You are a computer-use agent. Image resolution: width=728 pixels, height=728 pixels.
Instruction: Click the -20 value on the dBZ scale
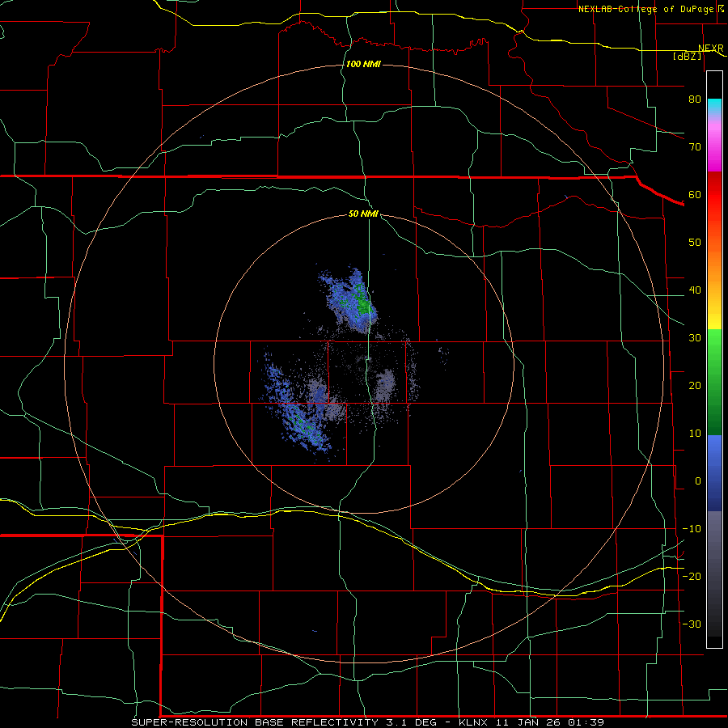tap(692, 576)
